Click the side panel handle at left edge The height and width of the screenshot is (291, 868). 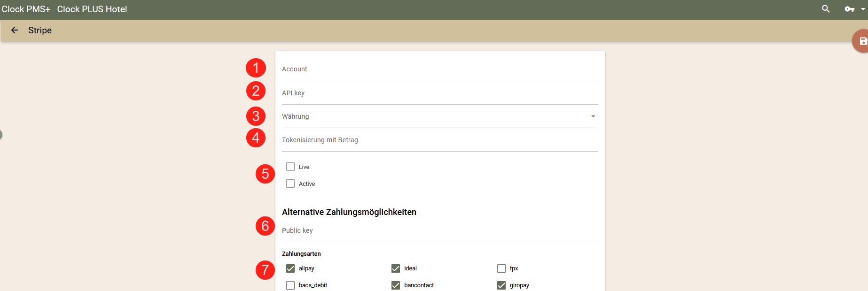[x=1, y=135]
